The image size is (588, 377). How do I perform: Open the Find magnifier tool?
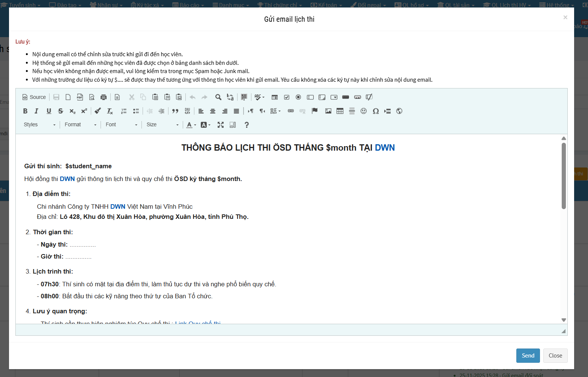pyautogui.click(x=218, y=97)
